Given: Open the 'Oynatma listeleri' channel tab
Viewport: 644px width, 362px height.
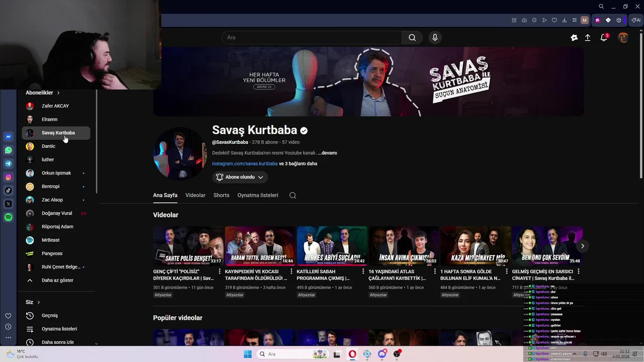Looking at the screenshot, I should pyautogui.click(x=258, y=195).
